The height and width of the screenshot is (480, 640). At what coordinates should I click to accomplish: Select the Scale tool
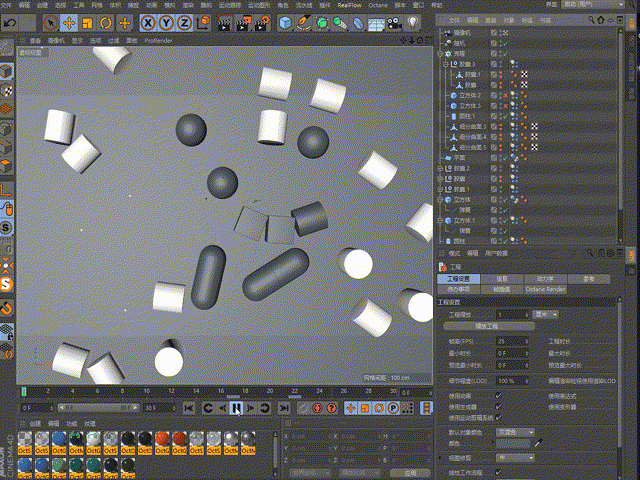(x=87, y=23)
